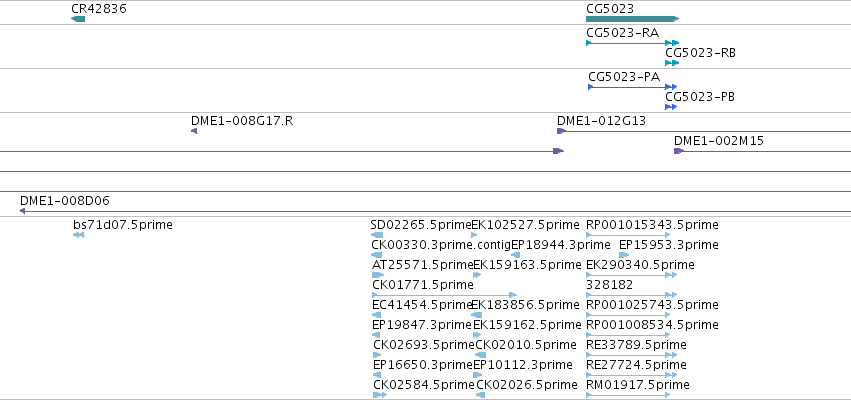Image resolution: width=851 pixels, height=400 pixels.
Task: Select the CK01771.5prime EST feature line
Action: (444, 295)
